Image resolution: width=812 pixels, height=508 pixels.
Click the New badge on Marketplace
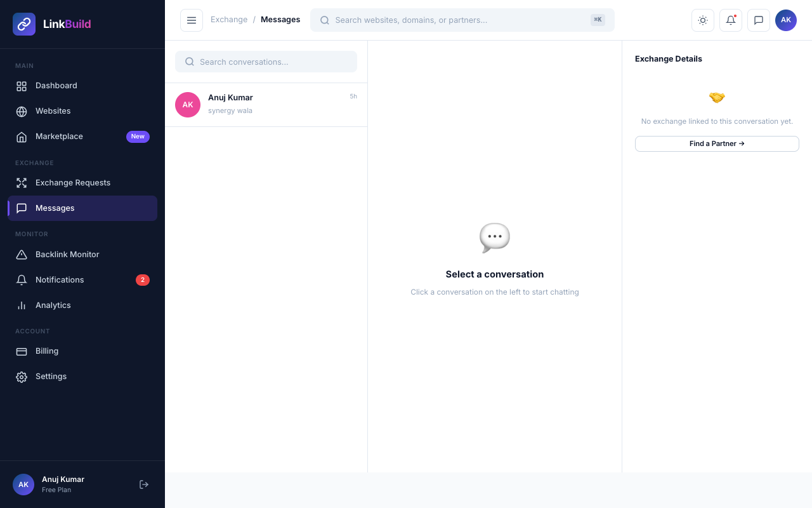pos(138,137)
